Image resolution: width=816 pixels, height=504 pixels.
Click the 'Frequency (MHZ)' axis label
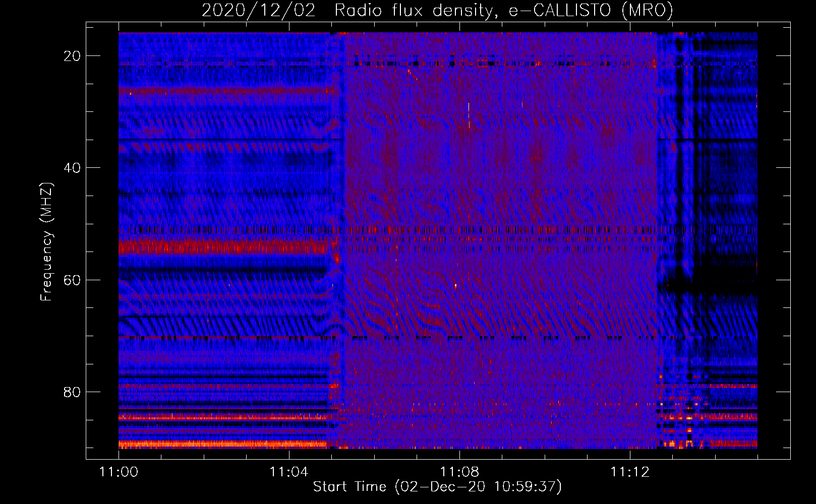pos(46,242)
